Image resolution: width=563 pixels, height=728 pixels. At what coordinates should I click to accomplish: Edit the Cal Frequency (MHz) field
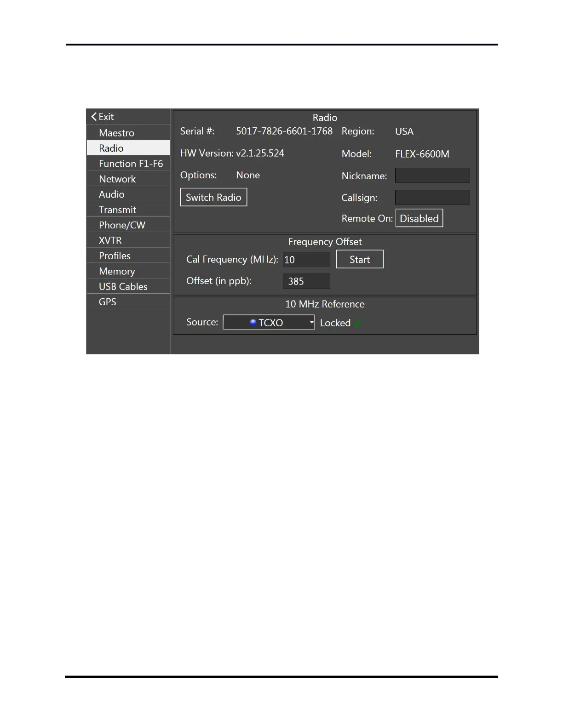(306, 259)
